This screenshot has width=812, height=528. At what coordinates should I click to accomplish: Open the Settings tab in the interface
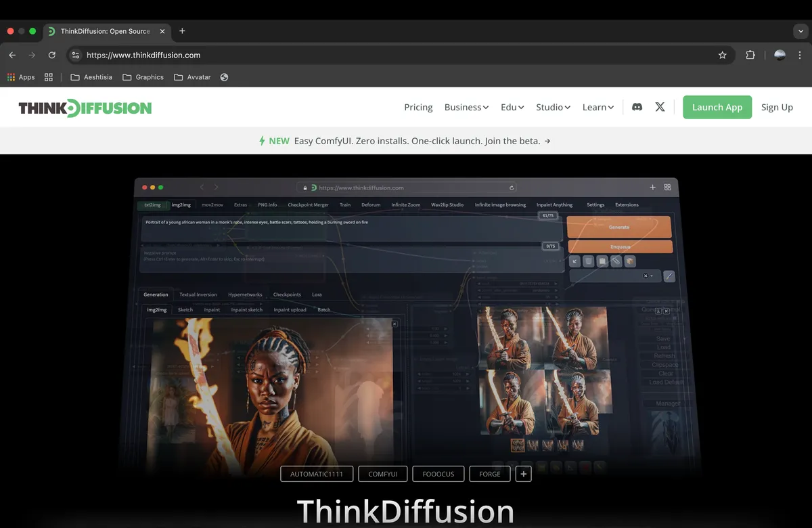pyautogui.click(x=595, y=204)
